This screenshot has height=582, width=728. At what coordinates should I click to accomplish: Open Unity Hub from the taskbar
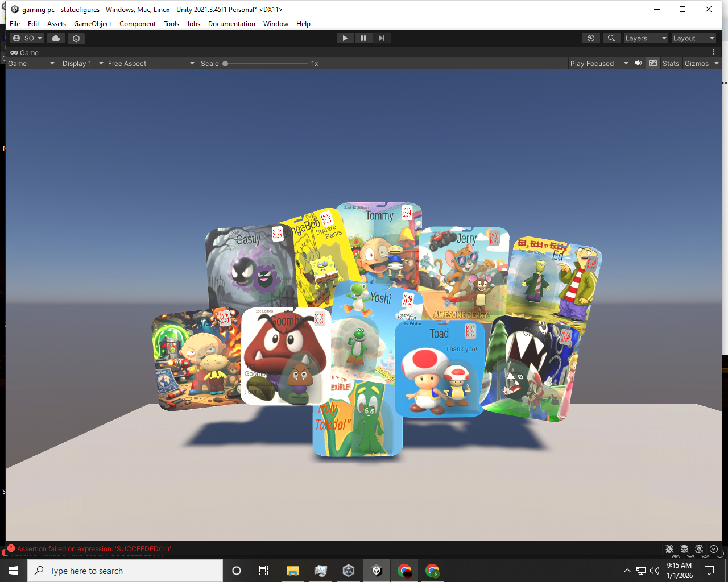349,571
